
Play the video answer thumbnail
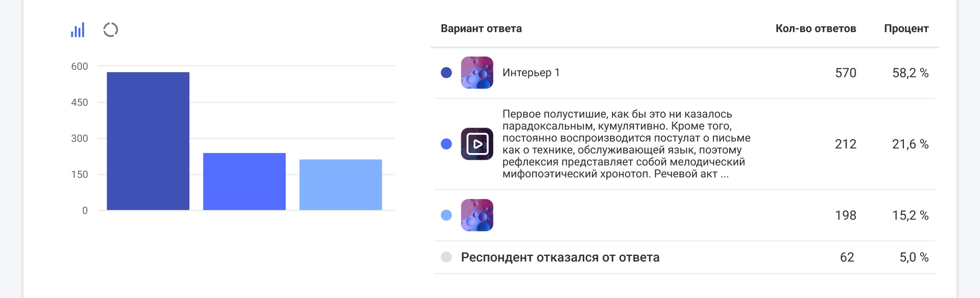(477, 144)
